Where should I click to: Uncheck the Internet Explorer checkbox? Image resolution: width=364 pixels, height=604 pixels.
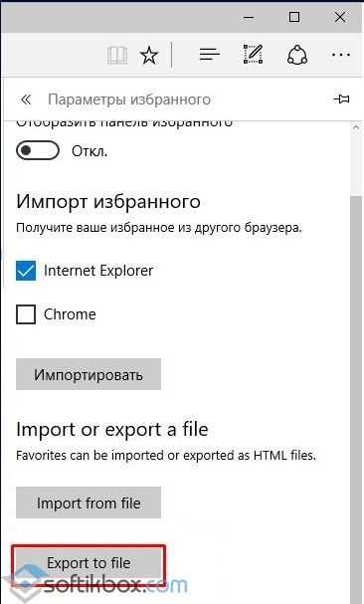click(x=26, y=271)
